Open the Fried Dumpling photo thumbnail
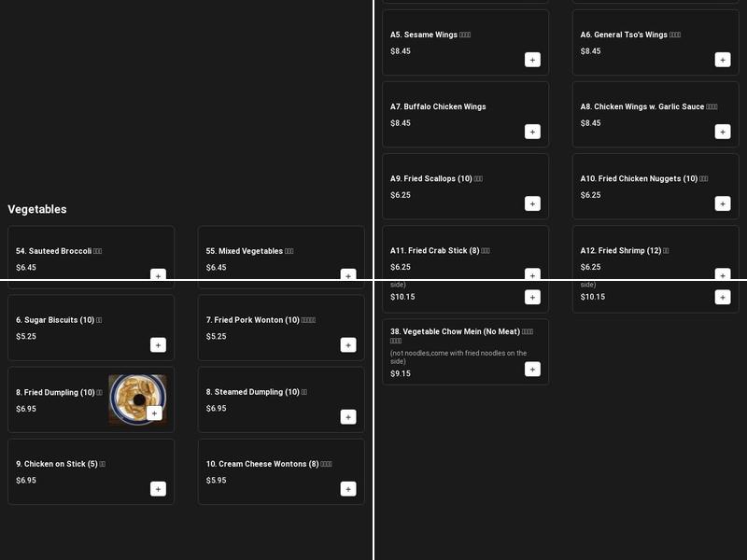Viewport: 747px width, 560px height. [131, 394]
